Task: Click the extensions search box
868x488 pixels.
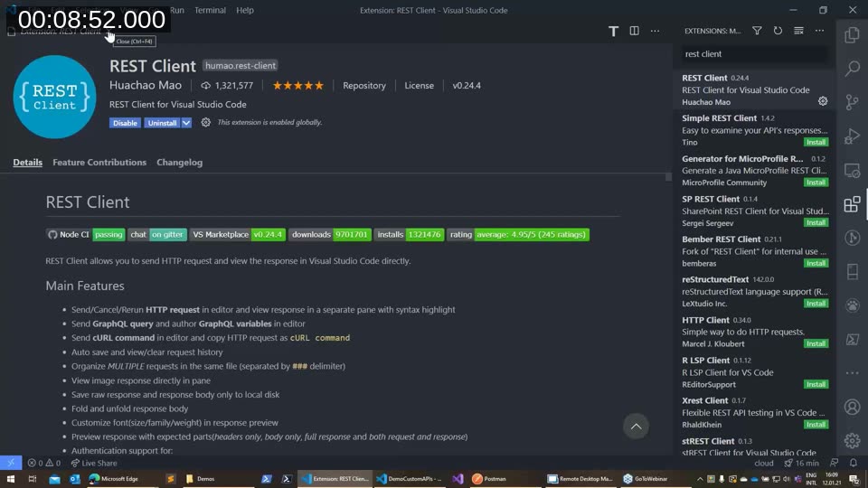Action: pyautogui.click(x=754, y=53)
